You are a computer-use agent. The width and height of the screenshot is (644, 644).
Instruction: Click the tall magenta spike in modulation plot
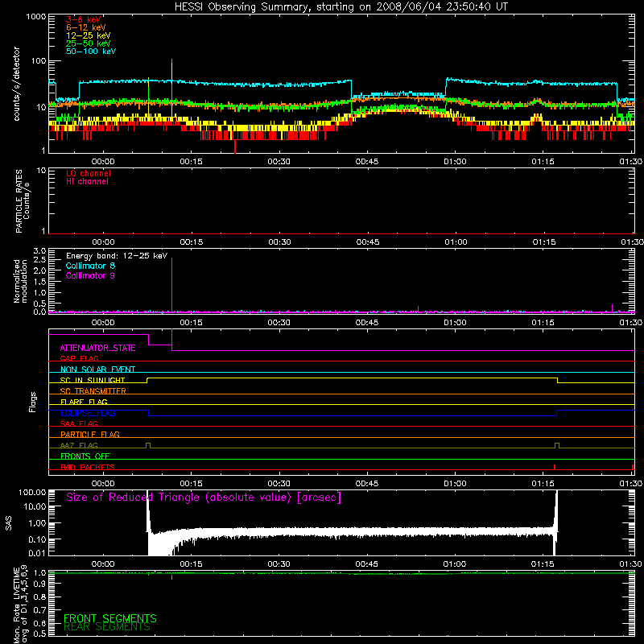click(x=171, y=283)
